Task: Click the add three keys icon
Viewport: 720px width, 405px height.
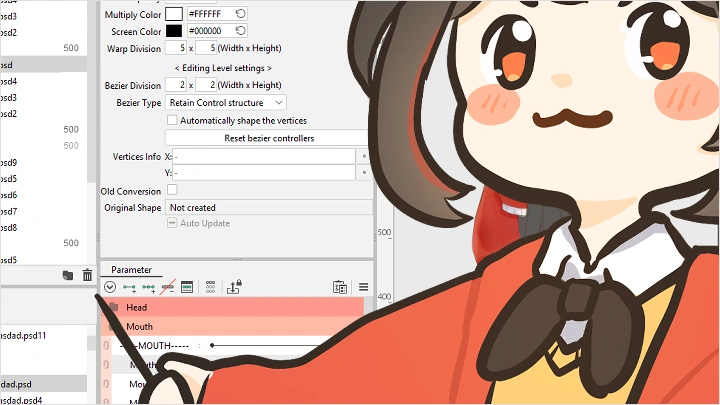Action: point(148,287)
